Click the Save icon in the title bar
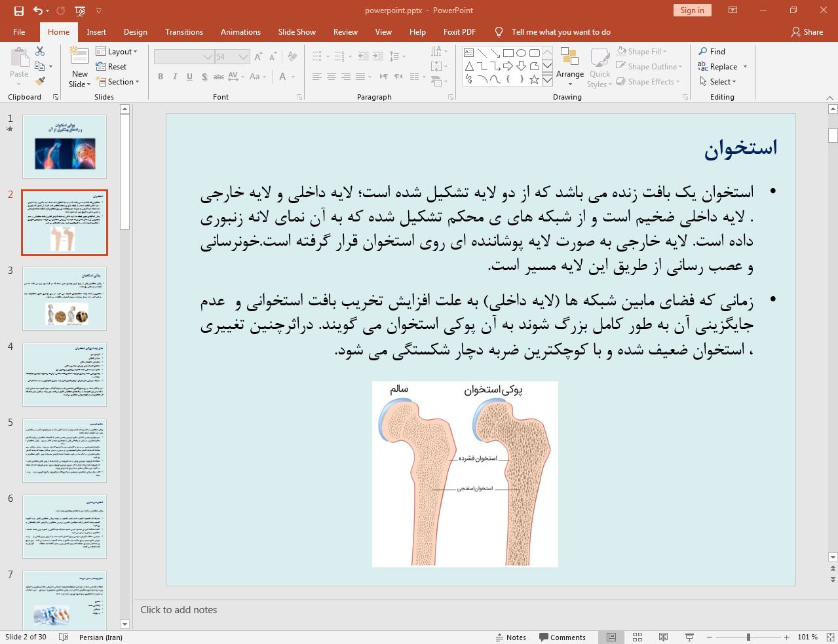The image size is (838, 644). coord(18,10)
